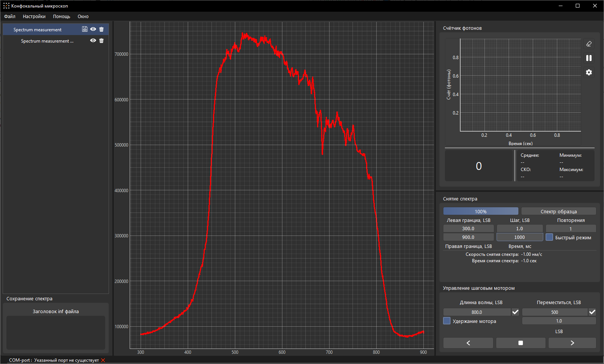This screenshot has width=604, height=364.
Task: Edit motor step field 1.0
Action: [x=559, y=321]
